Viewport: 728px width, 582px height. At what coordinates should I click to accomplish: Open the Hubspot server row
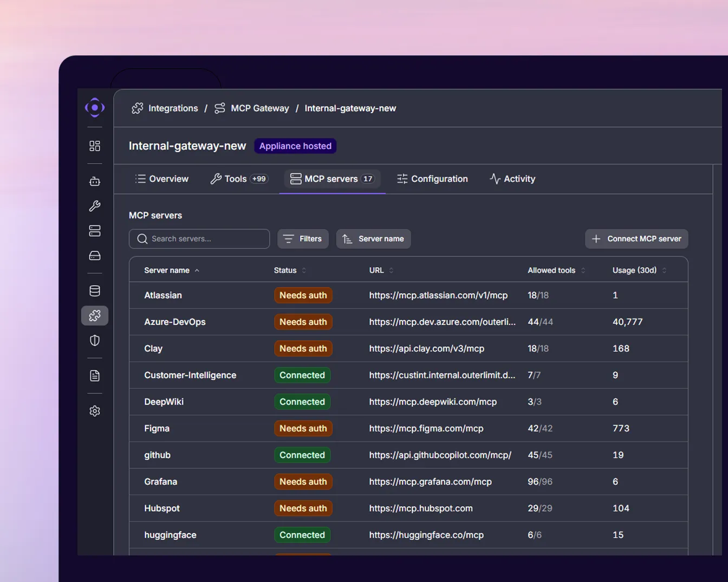coord(408,508)
